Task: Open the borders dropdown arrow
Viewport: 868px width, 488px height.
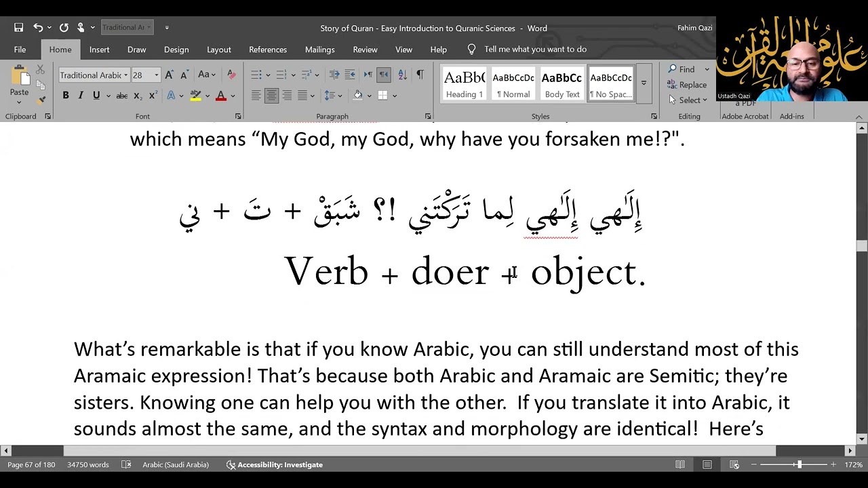Action: tap(394, 96)
